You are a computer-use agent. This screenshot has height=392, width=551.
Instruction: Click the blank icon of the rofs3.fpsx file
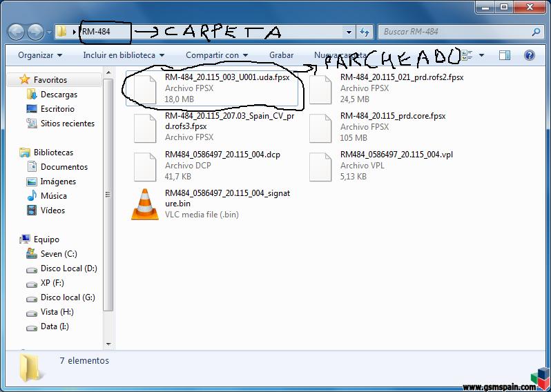pyautogui.click(x=145, y=128)
